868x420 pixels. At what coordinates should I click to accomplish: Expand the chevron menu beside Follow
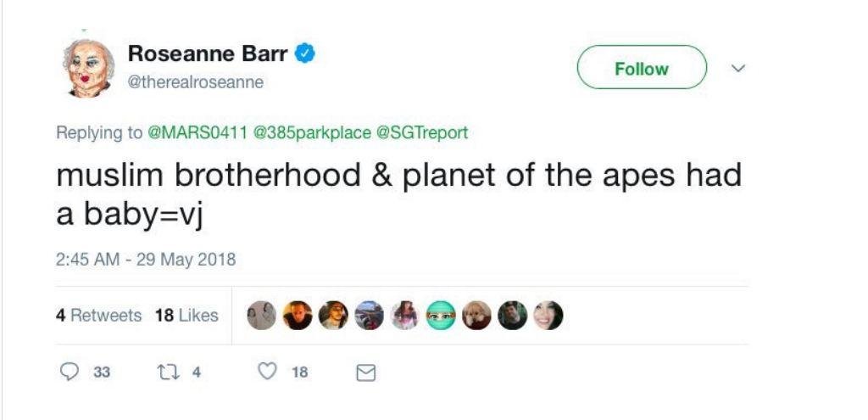point(737,67)
